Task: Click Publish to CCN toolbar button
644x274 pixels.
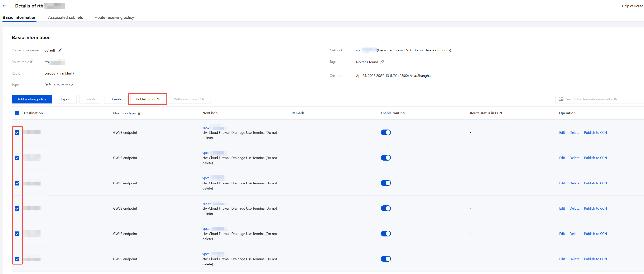Action: click(147, 99)
